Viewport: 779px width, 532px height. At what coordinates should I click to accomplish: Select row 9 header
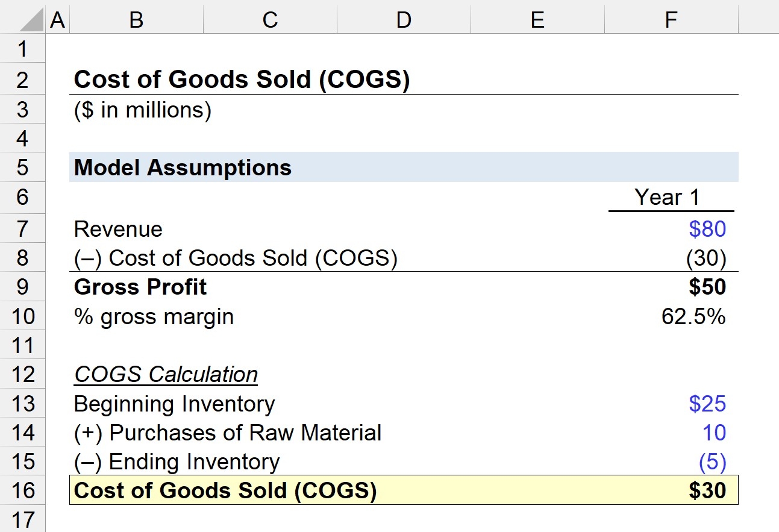23,287
